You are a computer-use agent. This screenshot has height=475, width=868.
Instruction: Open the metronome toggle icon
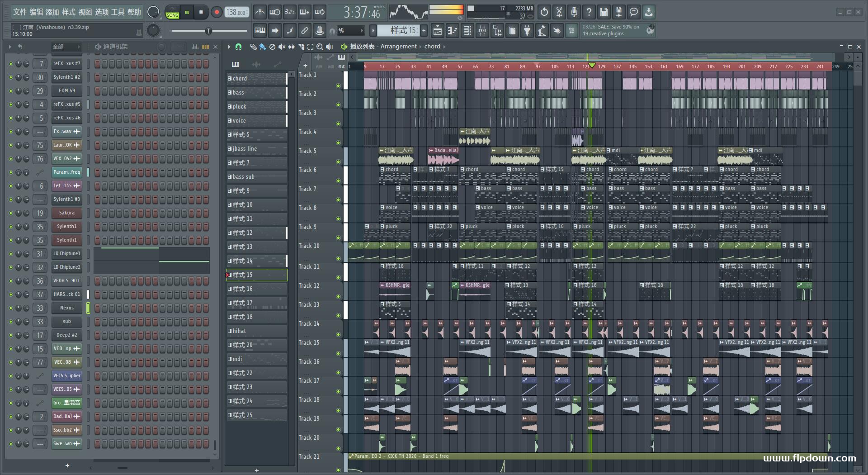pyautogui.click(x=259, y=12)
